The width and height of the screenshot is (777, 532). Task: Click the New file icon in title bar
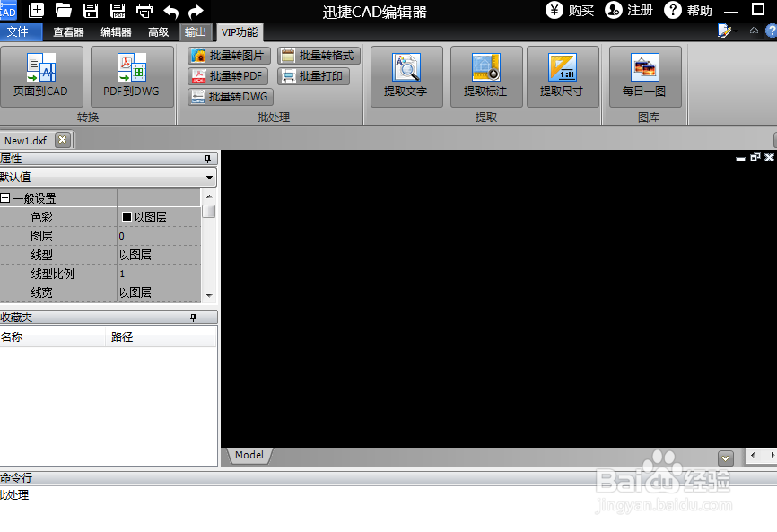36,10
